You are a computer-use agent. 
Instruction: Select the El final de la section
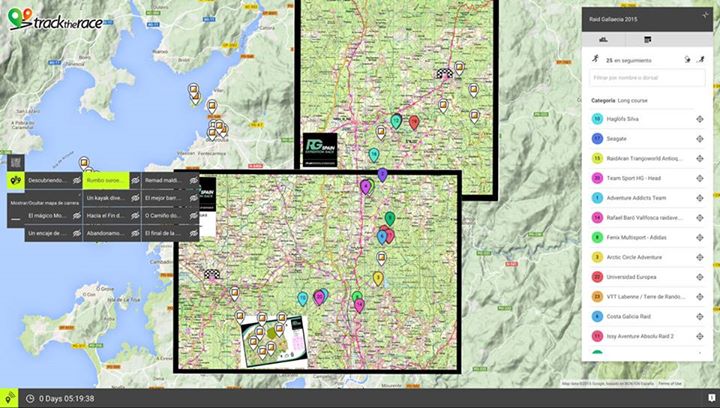(x=163, y=233)
